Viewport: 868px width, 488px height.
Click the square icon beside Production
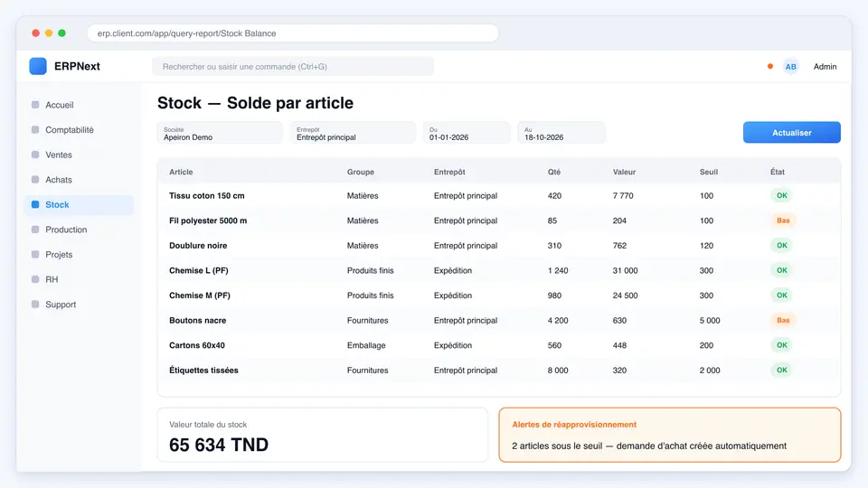pyautogui.click(x=35, y=229)
